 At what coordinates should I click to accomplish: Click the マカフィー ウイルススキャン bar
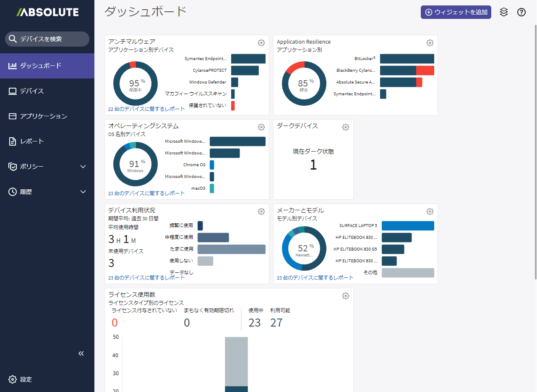tap(233, 94)
